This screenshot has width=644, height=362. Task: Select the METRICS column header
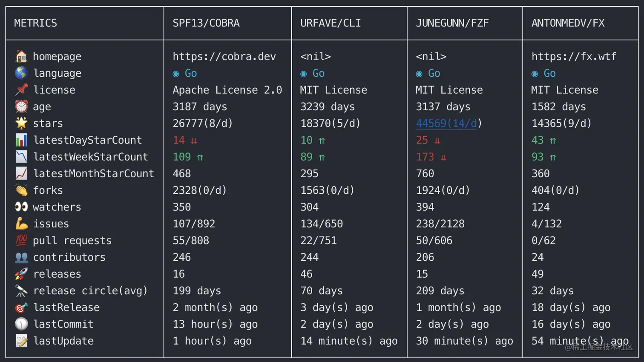pos(35,23)
